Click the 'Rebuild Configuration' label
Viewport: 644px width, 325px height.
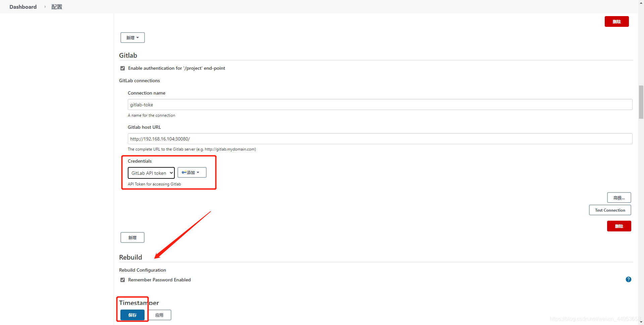(x=143, y=270)
